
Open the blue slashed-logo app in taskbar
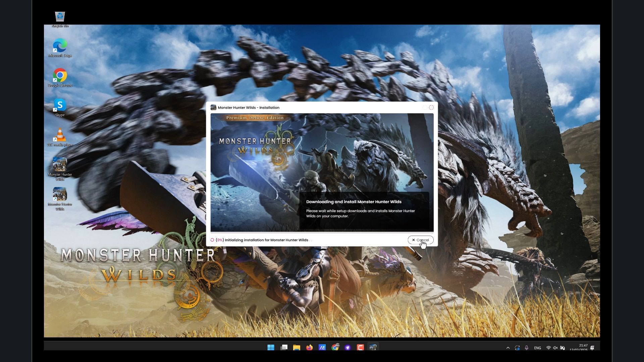[322, 348]
